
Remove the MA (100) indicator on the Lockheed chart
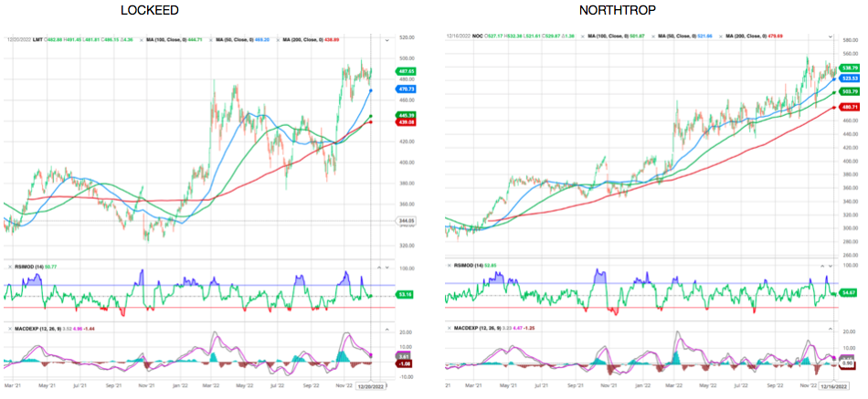tap(142, 40)
